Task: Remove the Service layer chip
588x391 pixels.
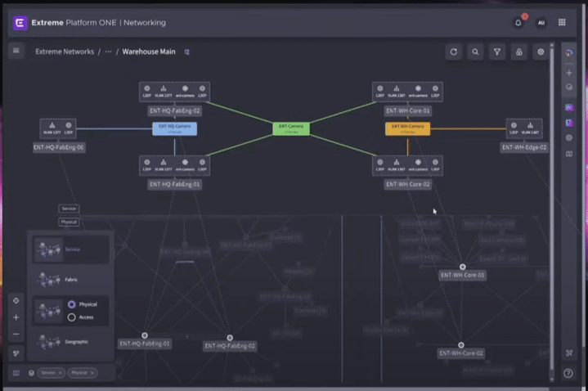Action: (60, 373)
